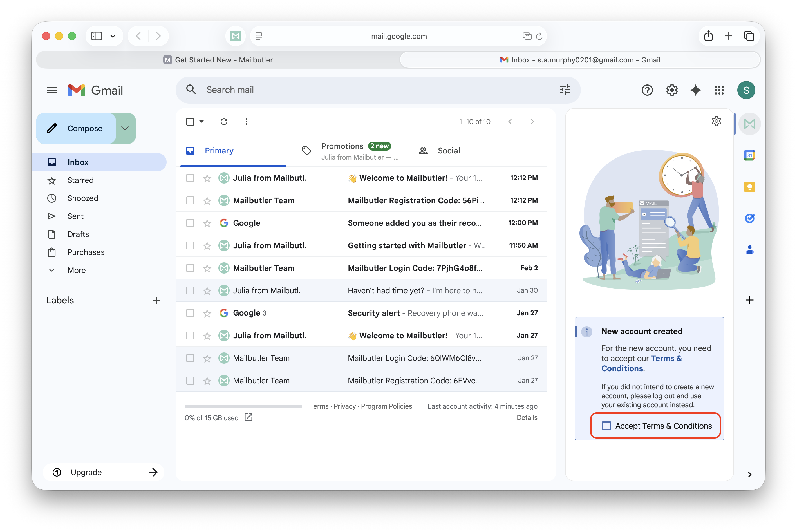Collapse the side panel with bottom chevron

coord(749,474)
